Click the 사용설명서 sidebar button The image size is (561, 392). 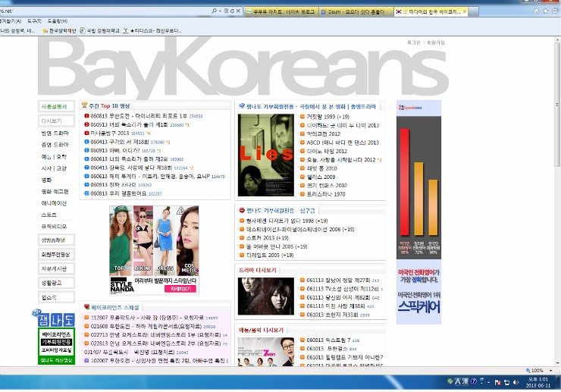[56, 107]
